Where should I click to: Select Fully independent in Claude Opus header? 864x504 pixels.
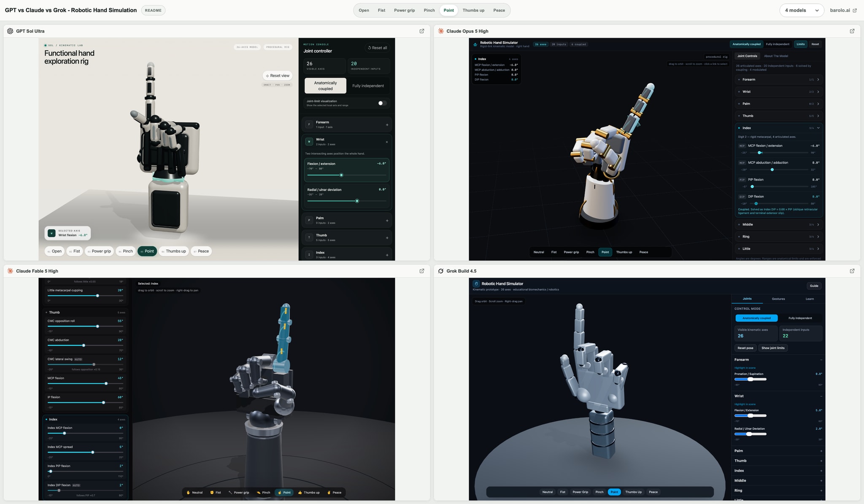point(778,44)
